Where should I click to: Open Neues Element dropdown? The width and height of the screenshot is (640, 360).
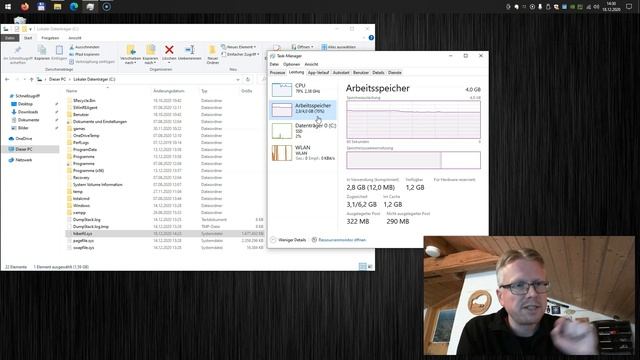pyautogui.click(x=239, y=47)
